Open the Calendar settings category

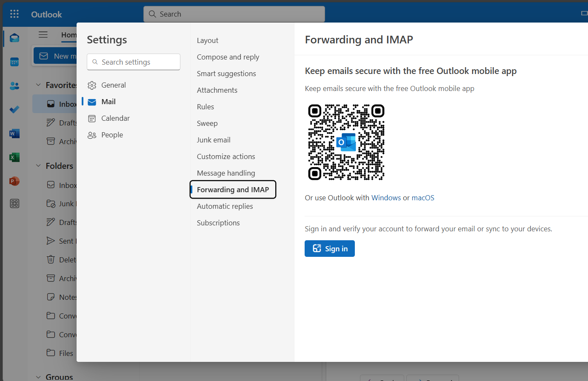115,118
